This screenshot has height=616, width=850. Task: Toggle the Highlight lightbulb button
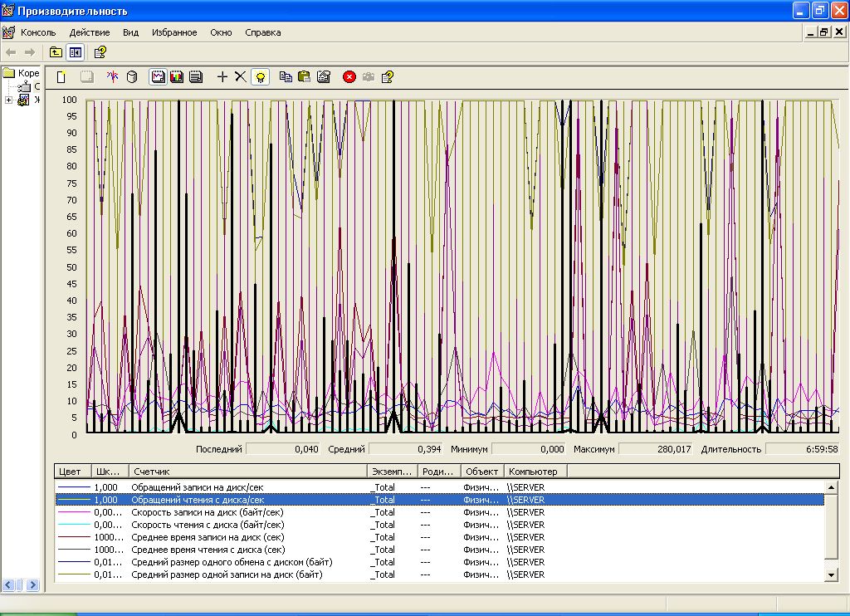tap(261, 77)
